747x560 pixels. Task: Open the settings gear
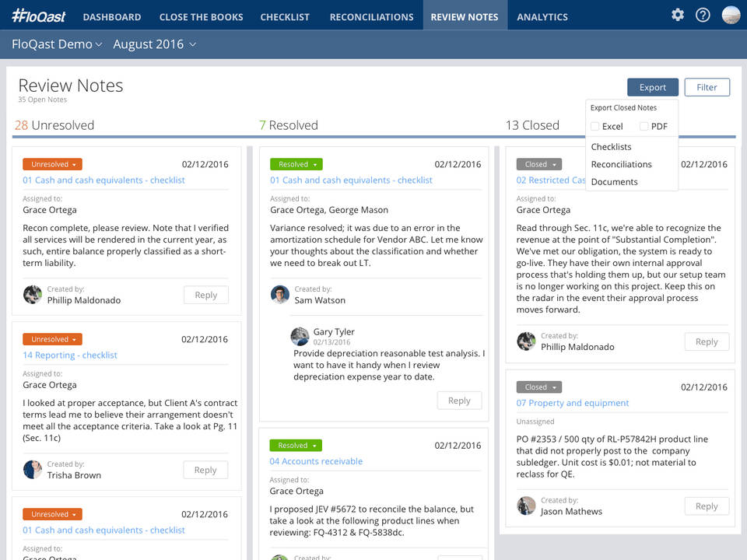pyautogui.click(x=678, y=15)
